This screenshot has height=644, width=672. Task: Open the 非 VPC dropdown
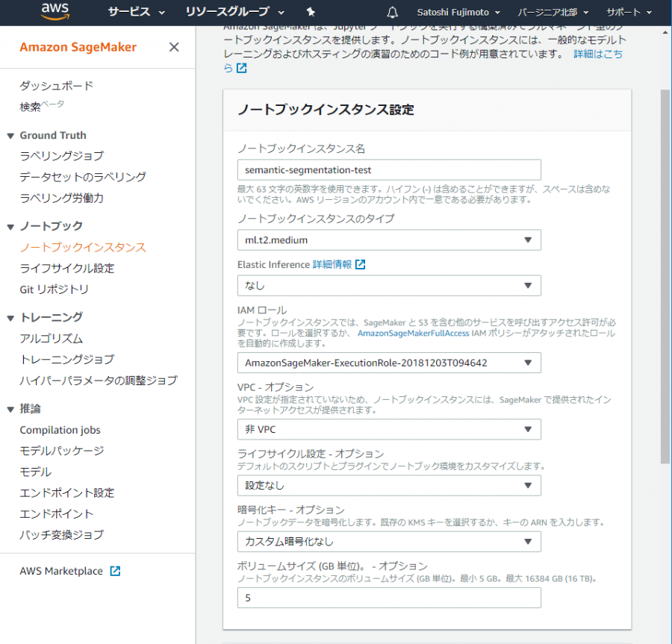click(389, 429)
